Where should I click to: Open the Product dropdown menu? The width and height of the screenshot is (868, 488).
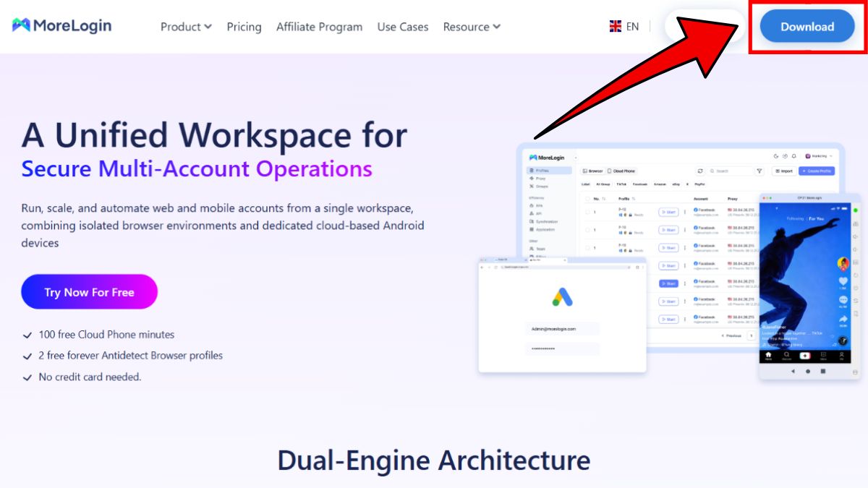pos(186,27)
